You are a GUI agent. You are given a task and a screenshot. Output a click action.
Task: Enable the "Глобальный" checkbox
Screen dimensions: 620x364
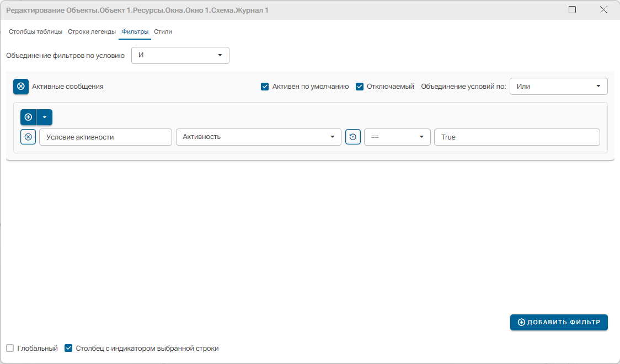click(10, 348)
